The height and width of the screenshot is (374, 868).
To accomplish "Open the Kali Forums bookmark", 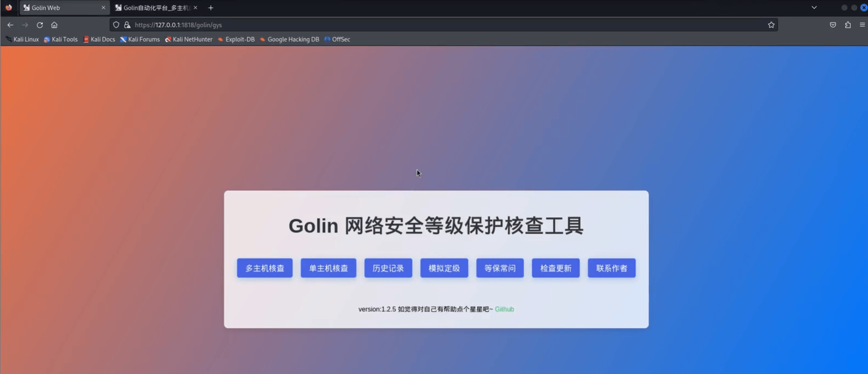I will point(140,39).
